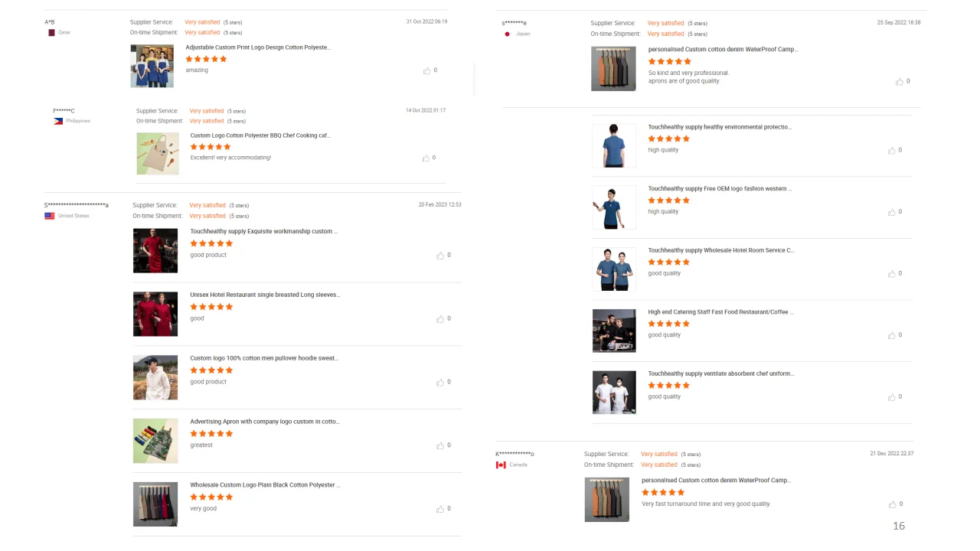The height and width of the screenshot is (551, 980).
Task: Click thumbs-up beside 'very good' review
Action: (x=439, y=509)
